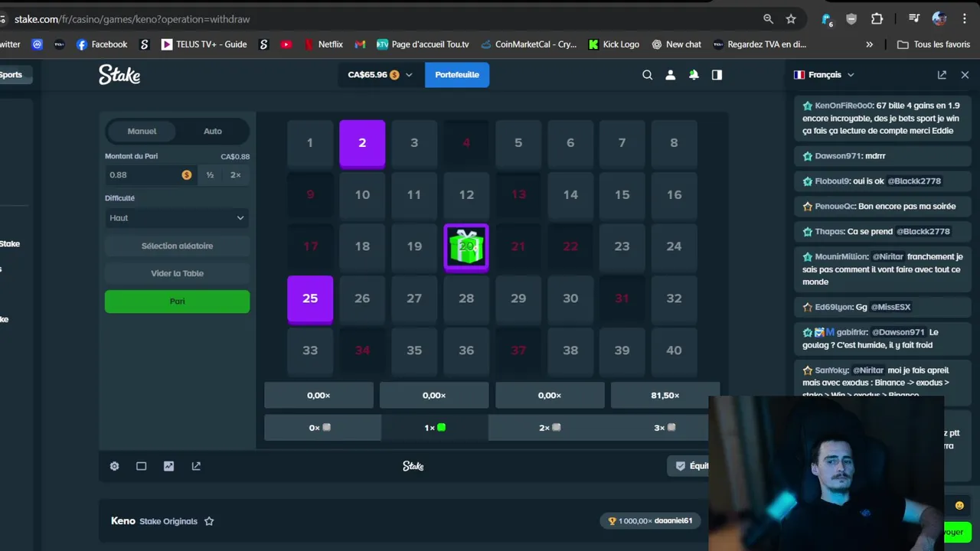Open browser zoom magnifier icon
980x551 pixels.
[768, 19]
